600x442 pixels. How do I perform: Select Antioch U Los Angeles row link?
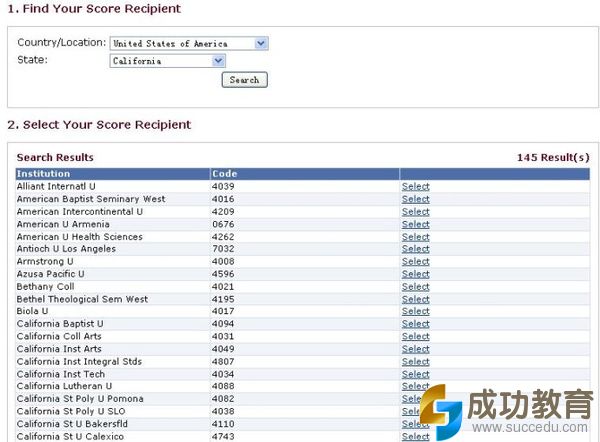[415, 249]
